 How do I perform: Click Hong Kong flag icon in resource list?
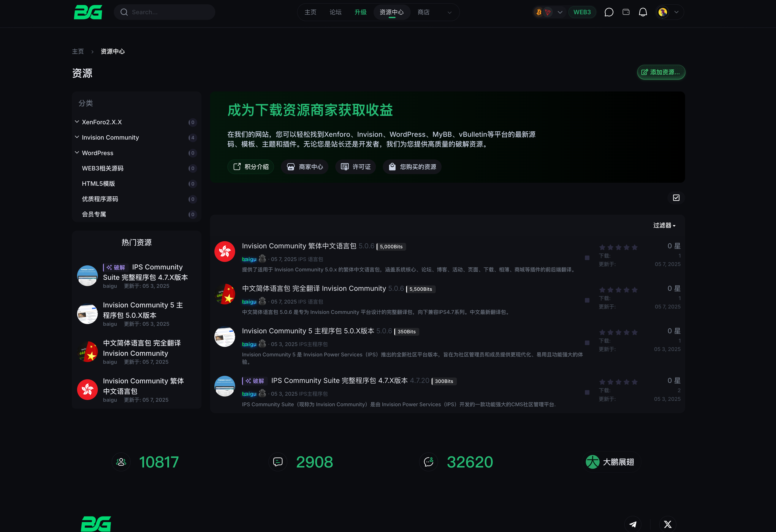(225, 252)
